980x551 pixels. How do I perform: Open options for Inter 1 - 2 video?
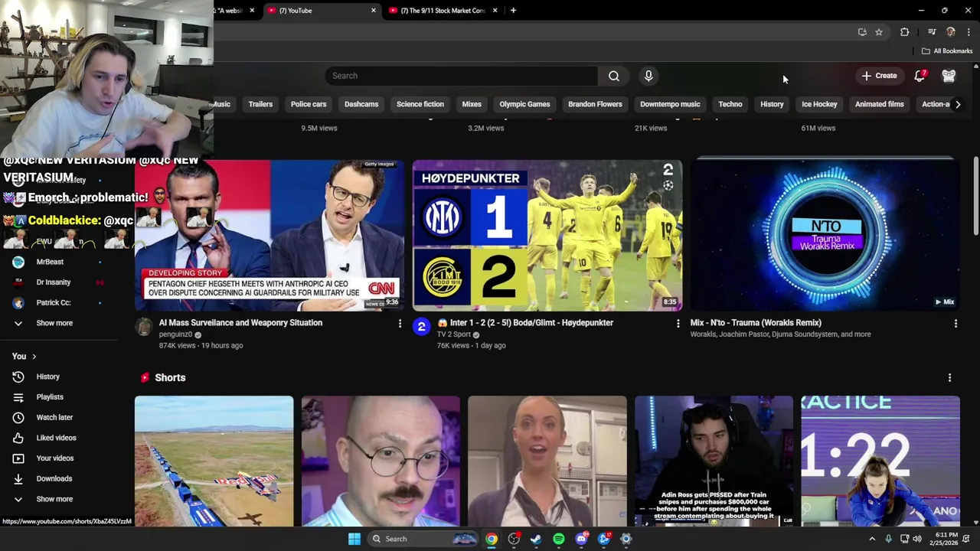coord(678,324)
